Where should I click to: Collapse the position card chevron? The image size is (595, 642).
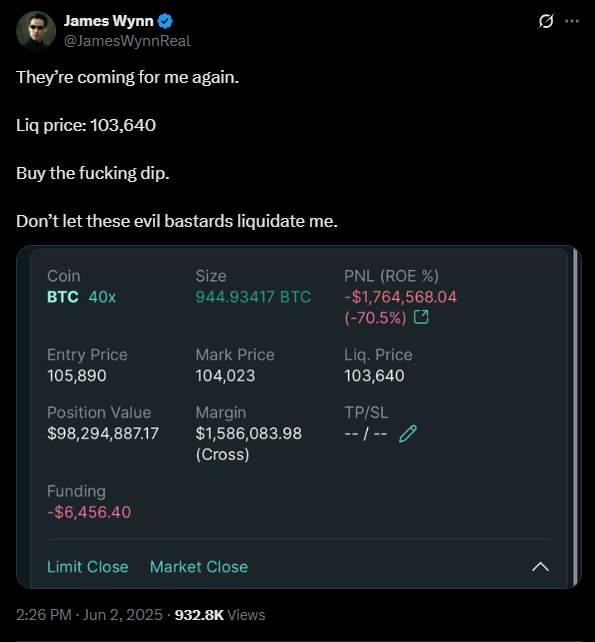[540, 567]
